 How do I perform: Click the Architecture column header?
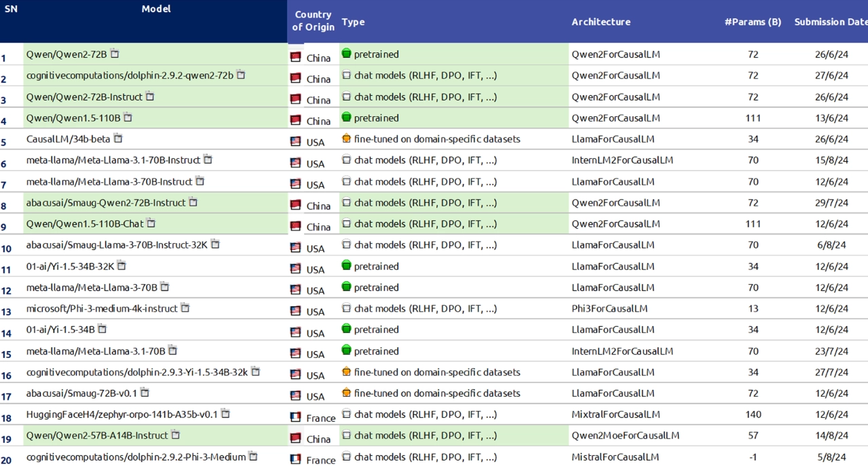click(x=601, y=22)
